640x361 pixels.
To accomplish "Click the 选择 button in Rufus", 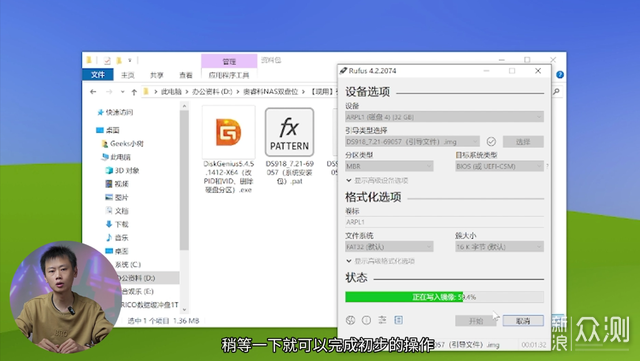I will tap(523, 142).
